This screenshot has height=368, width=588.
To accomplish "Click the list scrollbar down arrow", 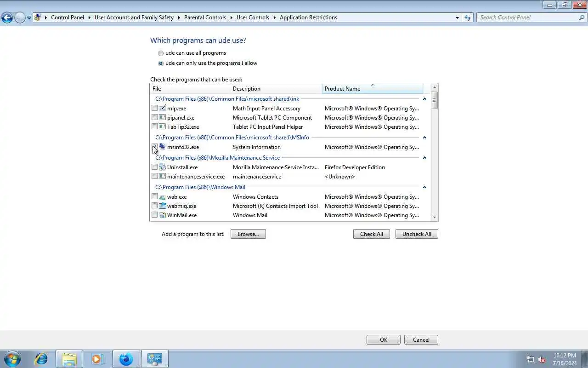I will point(435,218).
